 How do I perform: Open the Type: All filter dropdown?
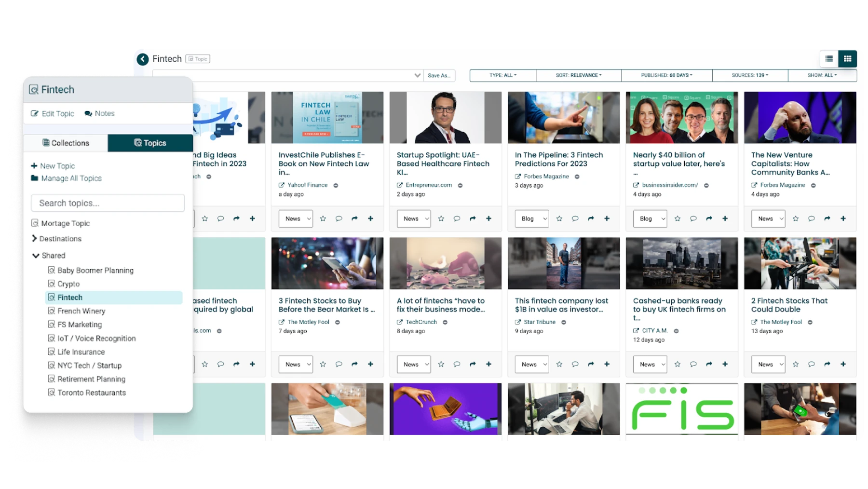coord(502,75)
